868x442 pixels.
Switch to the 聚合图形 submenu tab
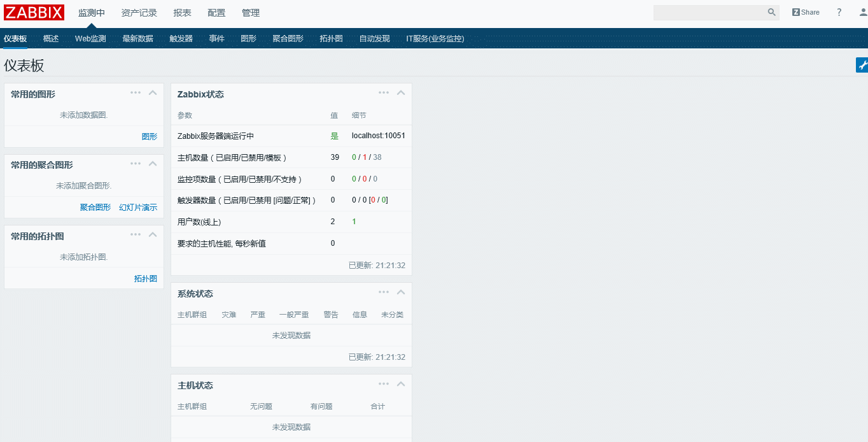pyautogui.click(x=288, y=39)
